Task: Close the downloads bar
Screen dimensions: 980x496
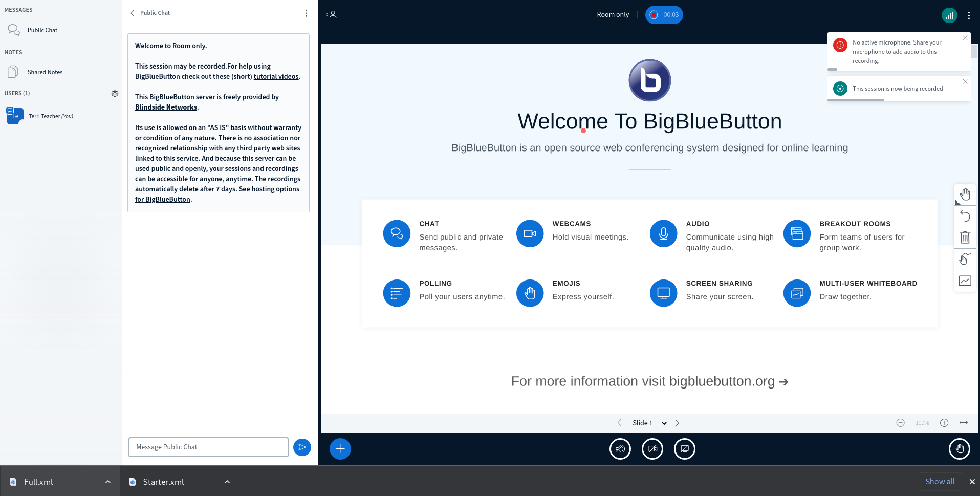Action: (x=972, y=482)
